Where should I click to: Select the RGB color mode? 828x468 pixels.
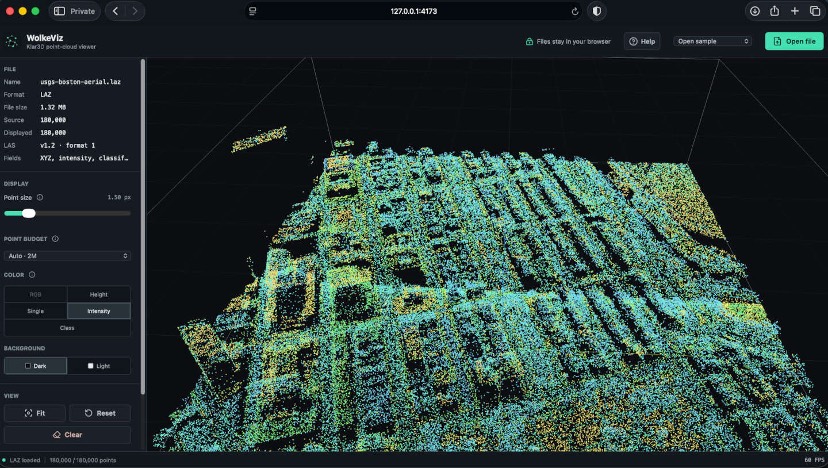pos(35,294)
